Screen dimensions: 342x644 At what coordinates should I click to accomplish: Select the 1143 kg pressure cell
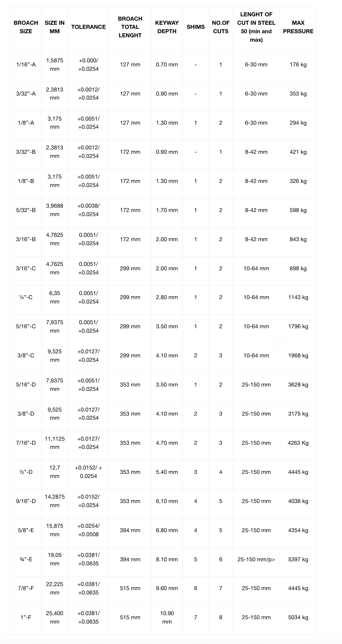pos(298,297)
